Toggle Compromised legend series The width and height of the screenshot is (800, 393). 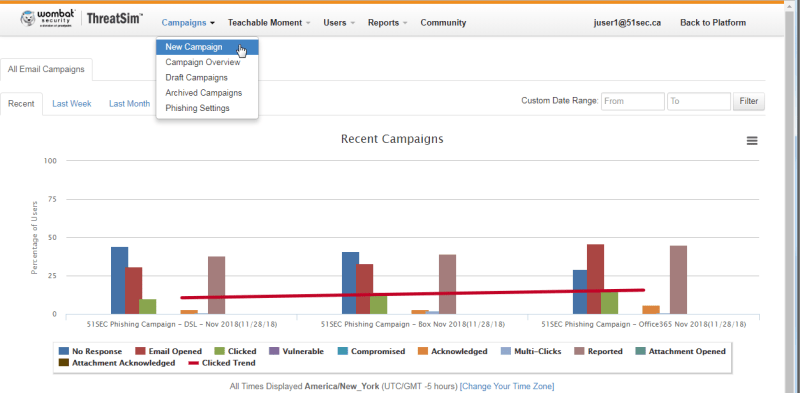[x=371, y=351]
